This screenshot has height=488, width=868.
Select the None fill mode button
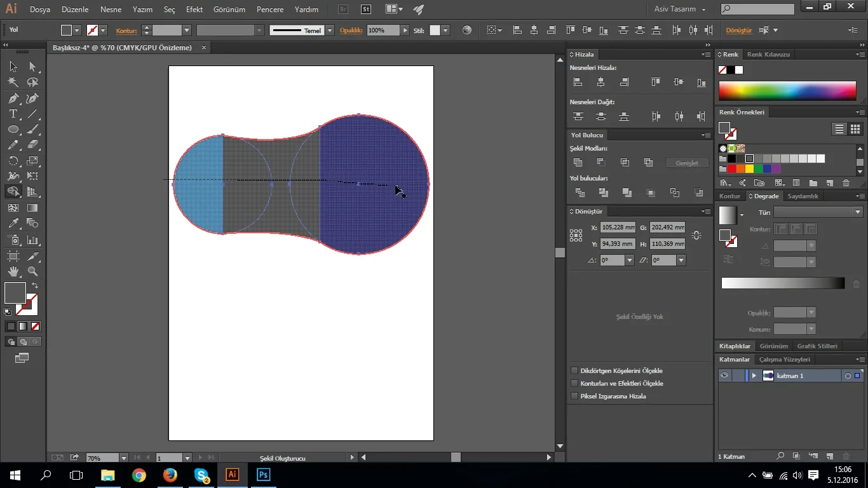36,326
